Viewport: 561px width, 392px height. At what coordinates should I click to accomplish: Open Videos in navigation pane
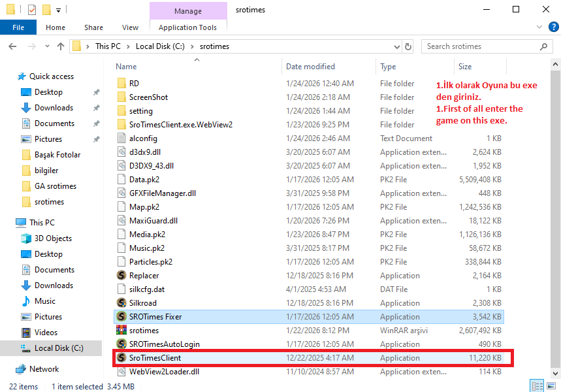tap(40, 332)
